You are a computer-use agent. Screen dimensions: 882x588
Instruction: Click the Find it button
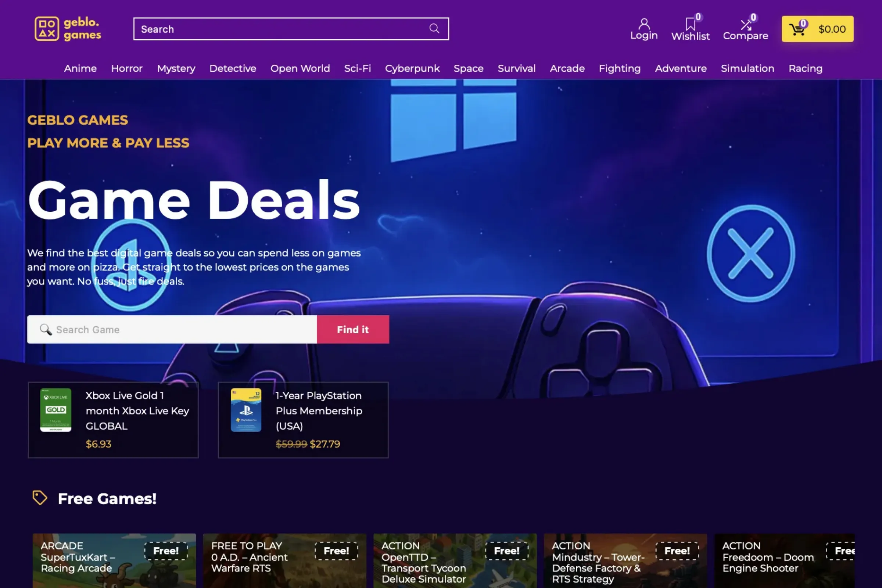click(x=353, y=329)
